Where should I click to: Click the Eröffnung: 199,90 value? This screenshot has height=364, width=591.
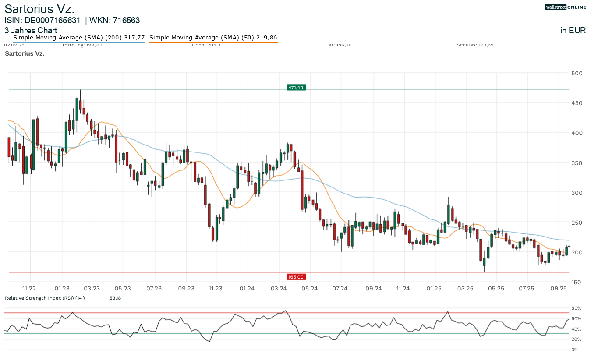pos(81,45)
